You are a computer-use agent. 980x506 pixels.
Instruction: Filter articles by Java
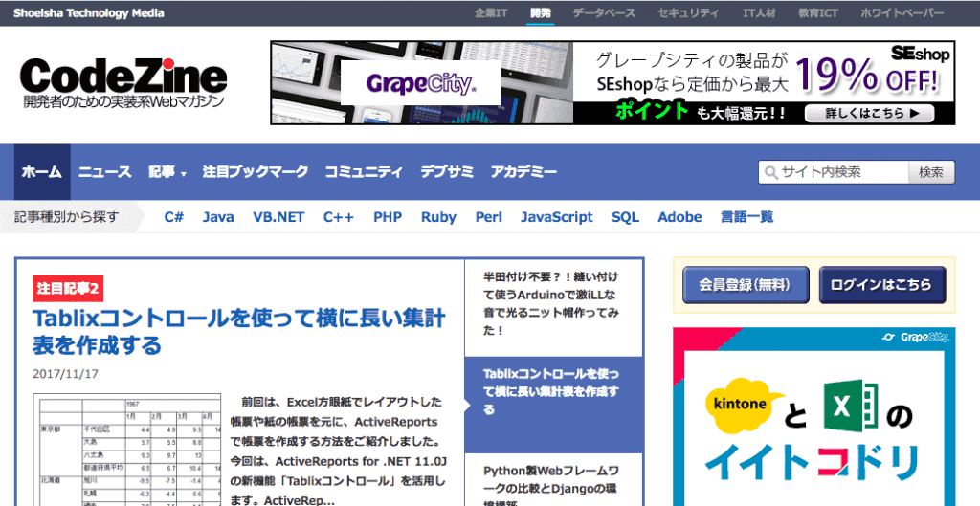point(218,217)
